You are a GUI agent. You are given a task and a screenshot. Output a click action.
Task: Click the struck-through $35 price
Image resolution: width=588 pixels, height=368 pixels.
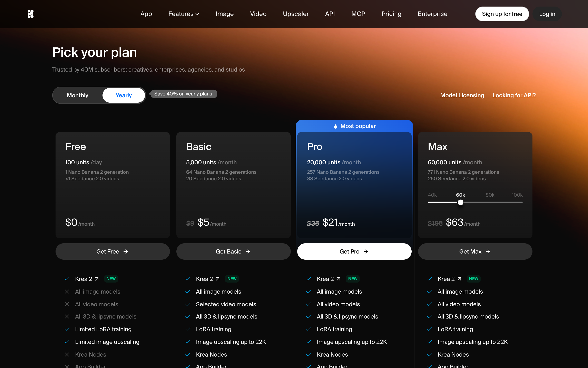click(x=313, y=223)
